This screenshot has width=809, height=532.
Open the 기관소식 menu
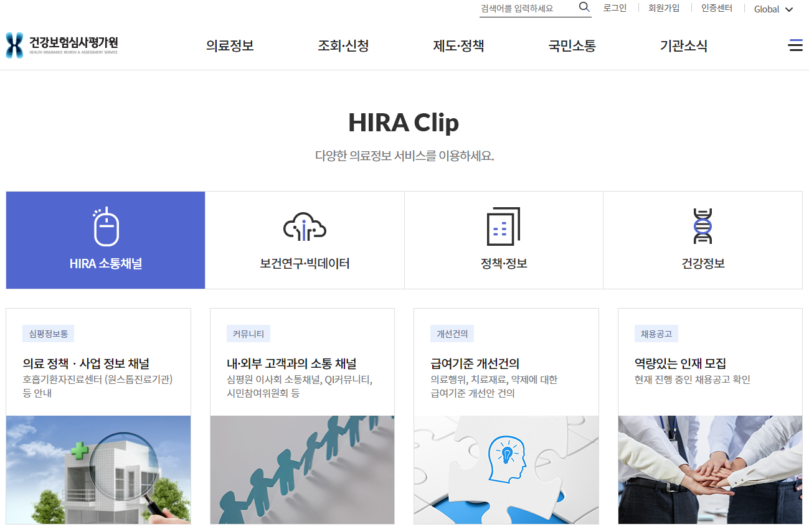[684, 46]
